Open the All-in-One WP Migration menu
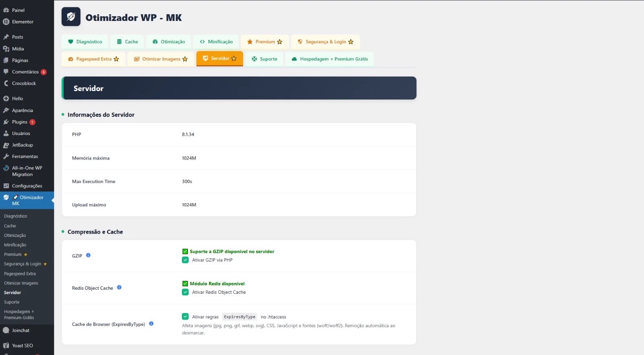This screenshot has height=355, width=644. pyautogui.click(x=27, y=171)
